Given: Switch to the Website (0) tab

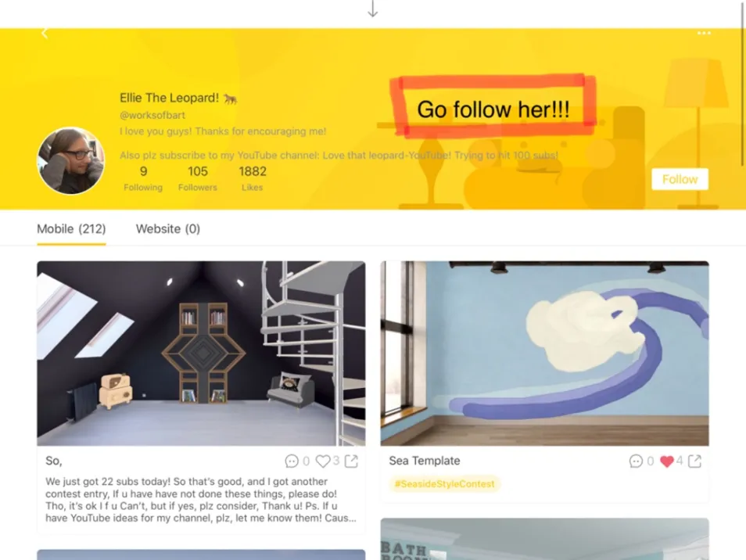Looking at the screenshot, I should (168, 229).
